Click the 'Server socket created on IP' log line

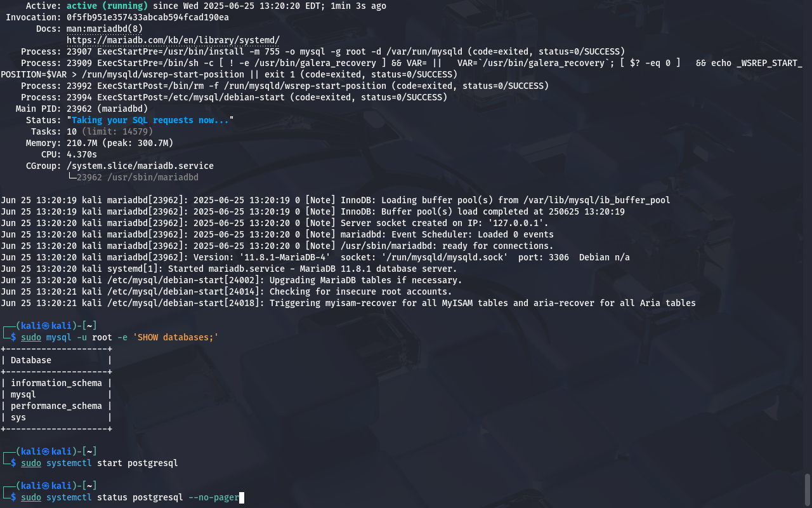[275, 223]
